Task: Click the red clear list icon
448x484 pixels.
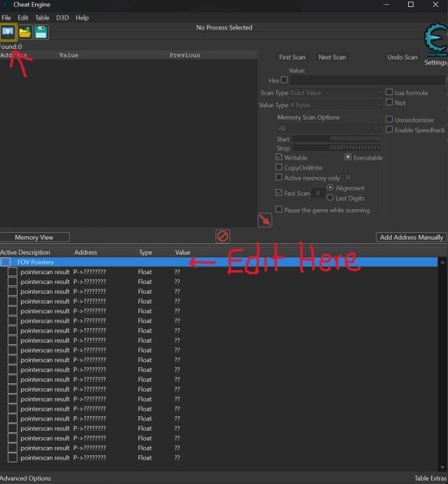Action: tap(223, 236)
